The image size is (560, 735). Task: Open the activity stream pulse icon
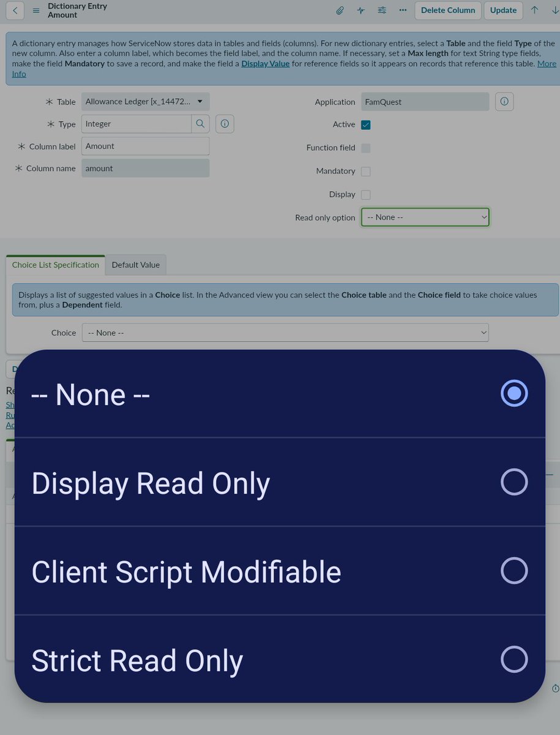click(x=361, y=10)
